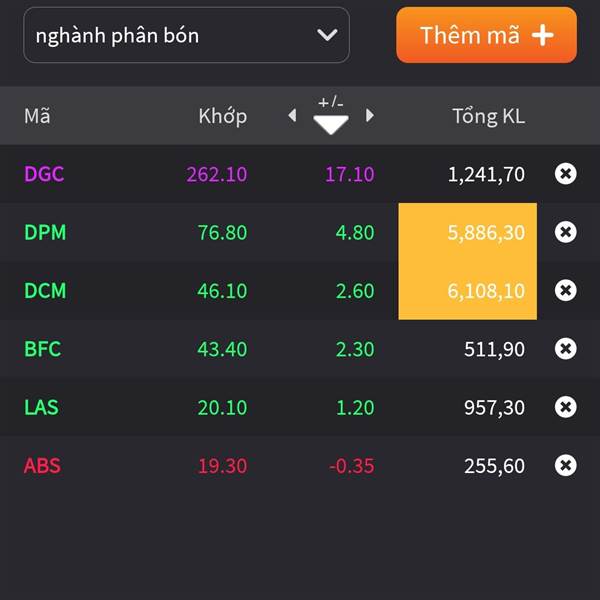
Task: Click the Mã column header
Action: click(x=37, y=115)
